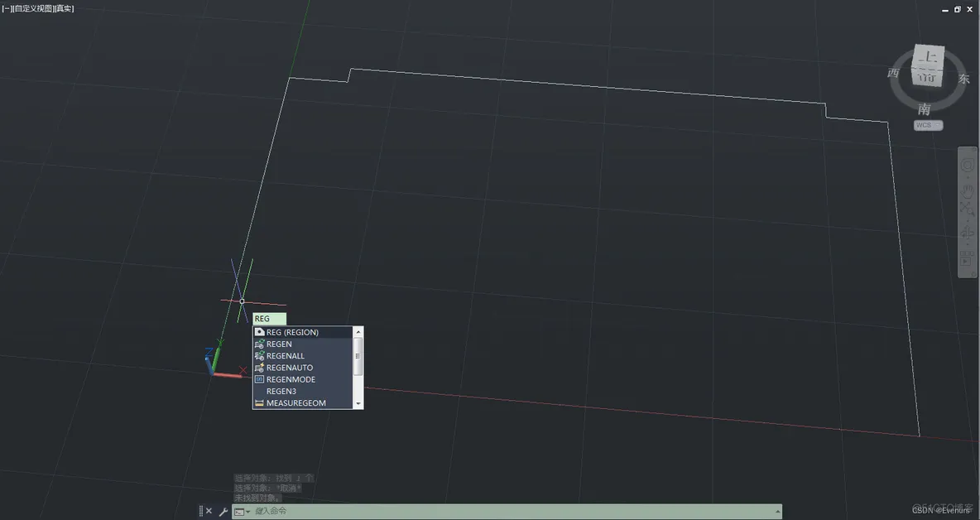Viewport: 980px width, 520px height.
Task: Open the 自定义视图 view controls menu
Action: pos(32,9)
